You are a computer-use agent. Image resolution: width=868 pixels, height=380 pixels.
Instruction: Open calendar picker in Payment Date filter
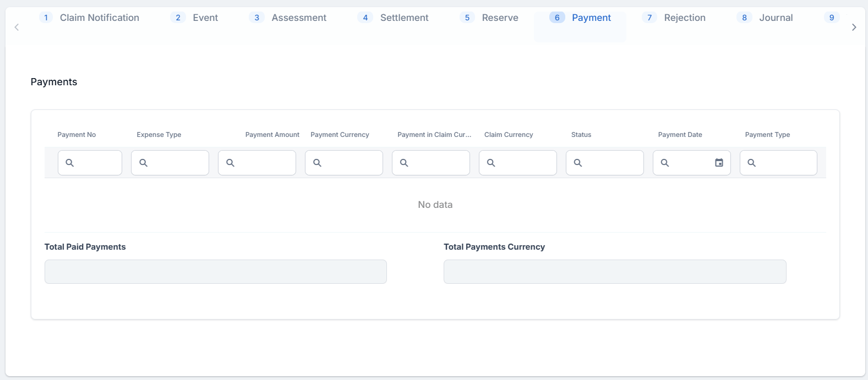pyautogui.click(x=719, y=163)
